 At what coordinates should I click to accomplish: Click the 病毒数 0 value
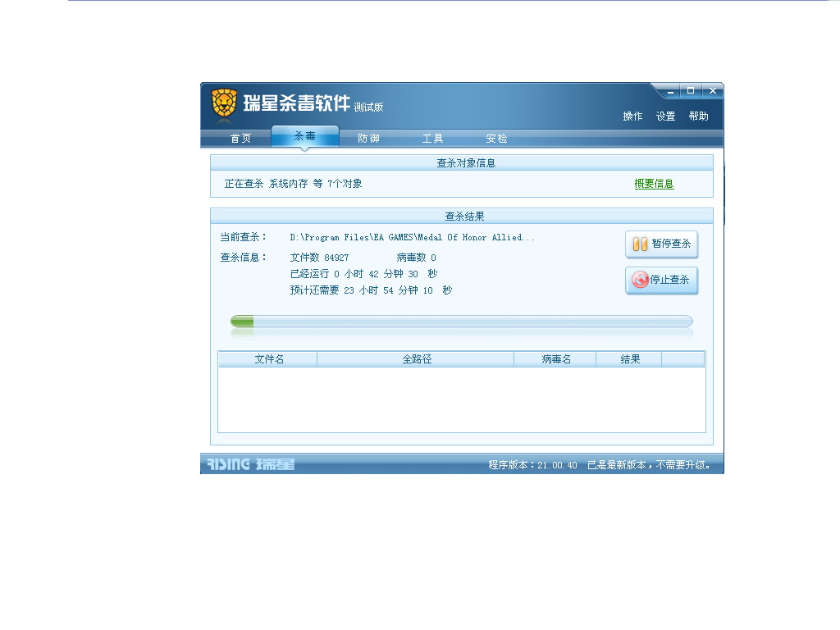click(416, 258)
